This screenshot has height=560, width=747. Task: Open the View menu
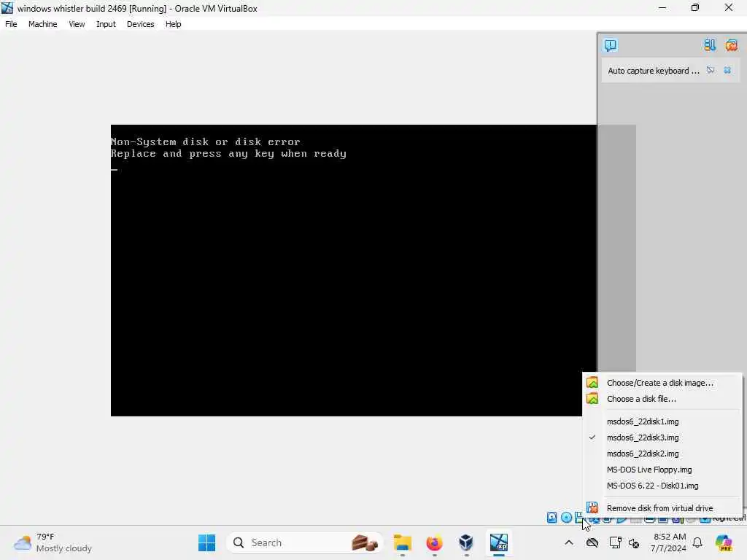(77, 24)
